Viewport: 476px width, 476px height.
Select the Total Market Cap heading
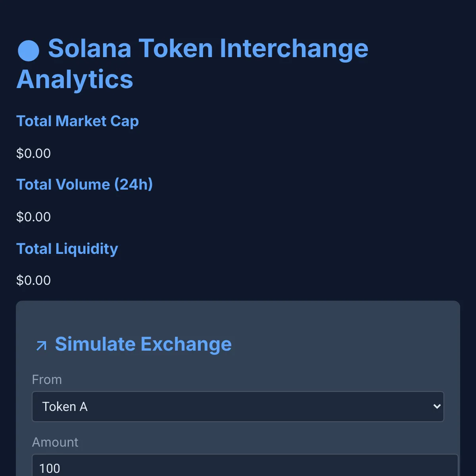[x=77, y=121]
